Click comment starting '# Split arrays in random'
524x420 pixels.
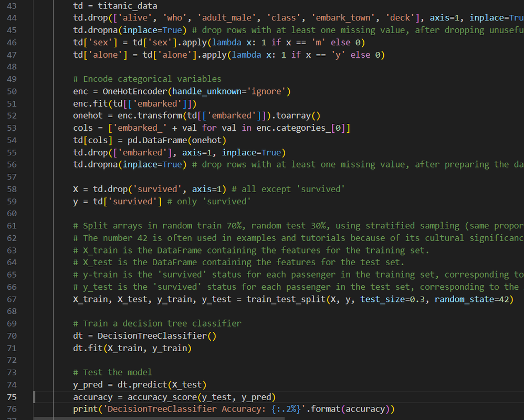point(298,226)
